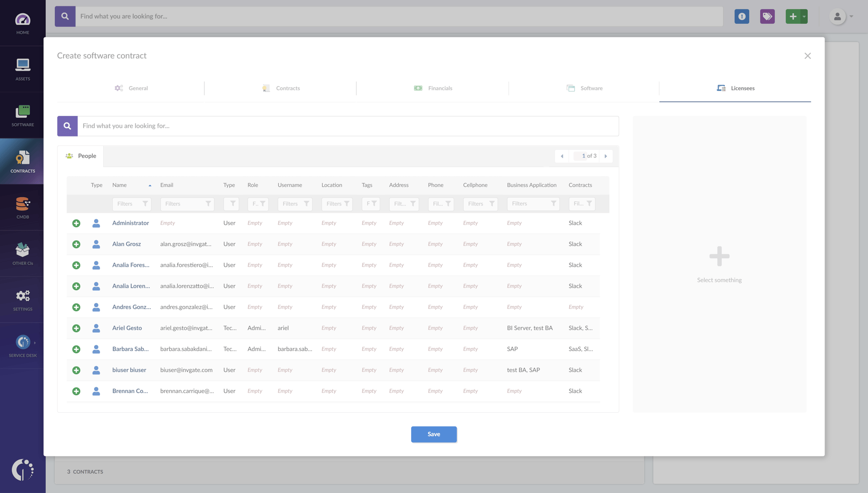Click the tag icon in the top toolbar
The height and width of the screenshot is (493, 868).
(767, 16)
